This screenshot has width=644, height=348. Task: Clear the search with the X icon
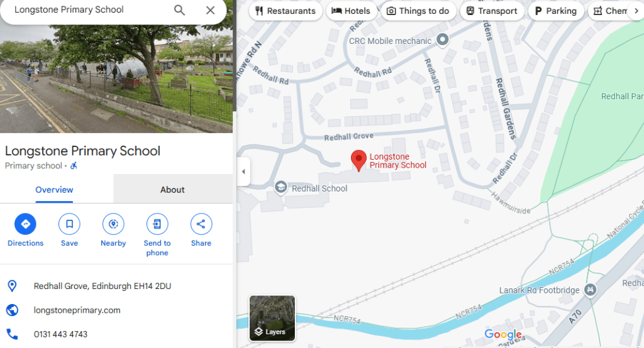click(x=210, y=10)
